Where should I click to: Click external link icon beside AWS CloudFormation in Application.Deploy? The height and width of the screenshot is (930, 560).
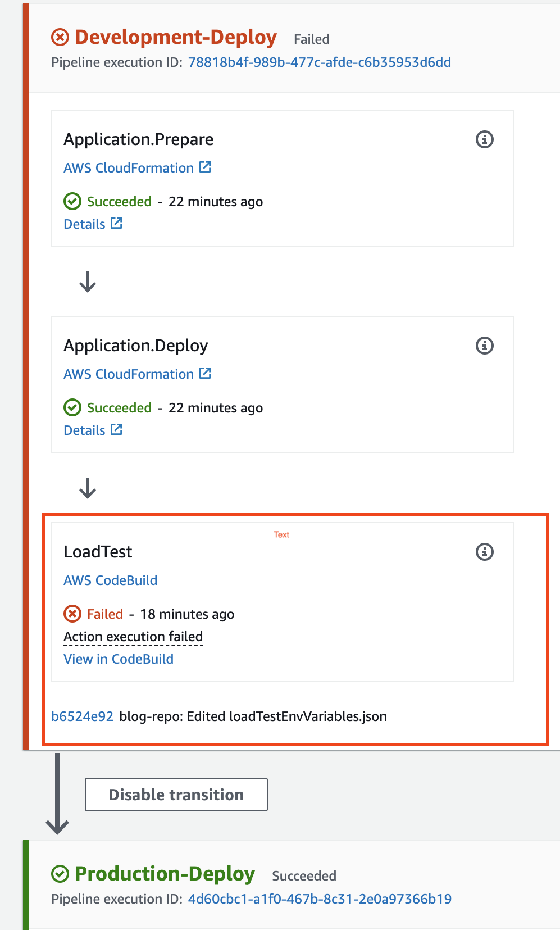[206, 373]
